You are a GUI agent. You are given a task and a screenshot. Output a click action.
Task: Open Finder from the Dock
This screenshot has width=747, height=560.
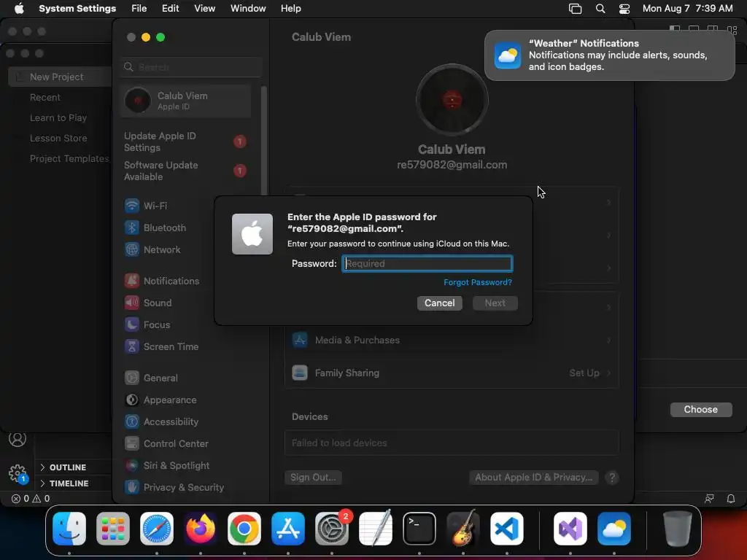(x=69, y=529)
